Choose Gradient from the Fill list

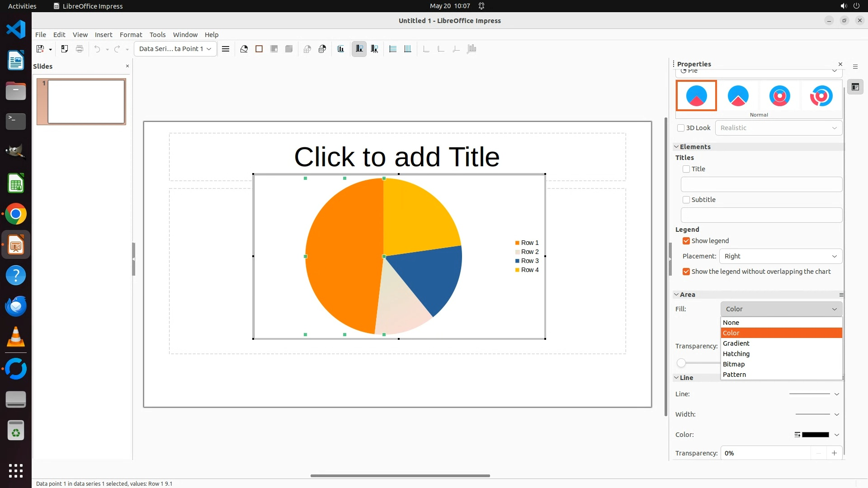pos(736,343)
